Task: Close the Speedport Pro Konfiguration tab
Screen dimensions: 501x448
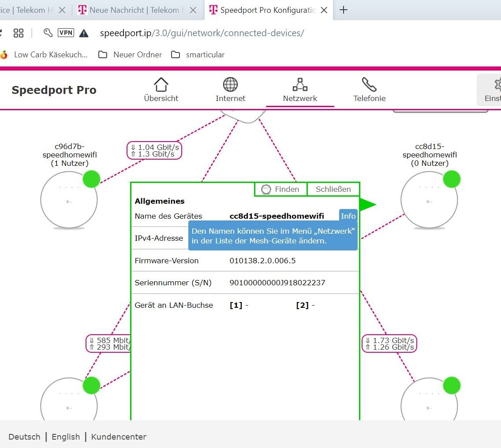Action: point(324,10)
